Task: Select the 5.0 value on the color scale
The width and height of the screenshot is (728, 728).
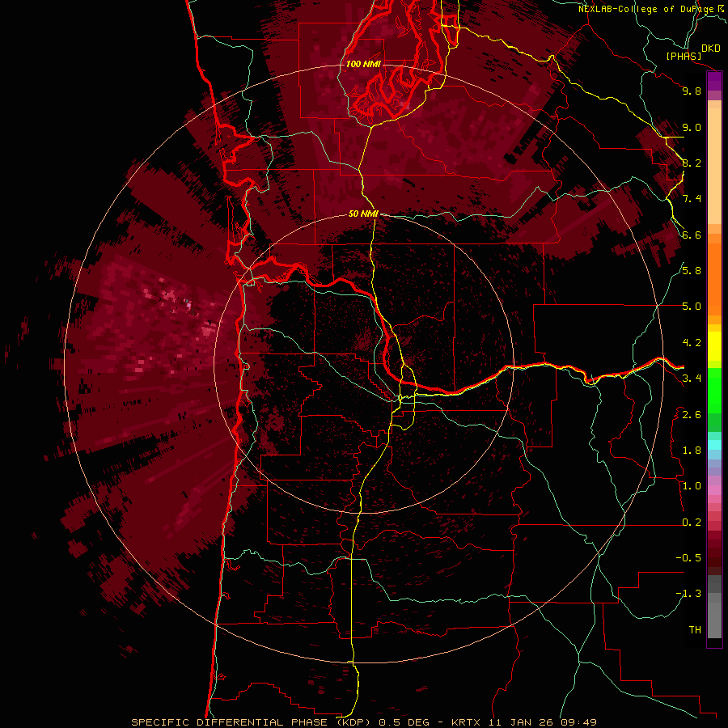Action: coord(692,307)
